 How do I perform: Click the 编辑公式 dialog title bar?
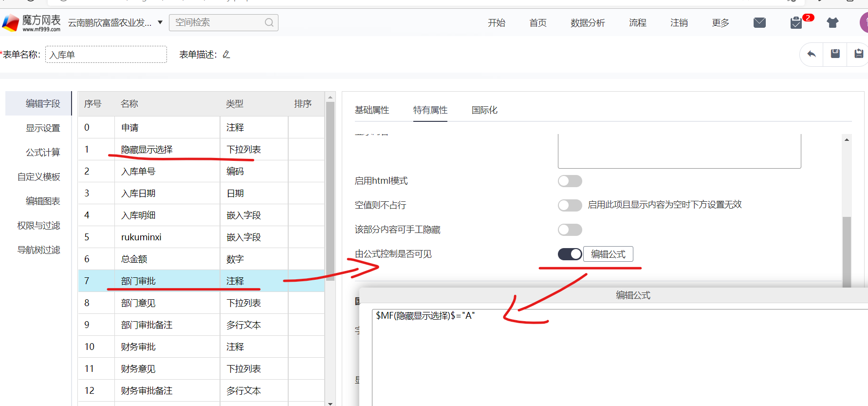click(614, 295)
